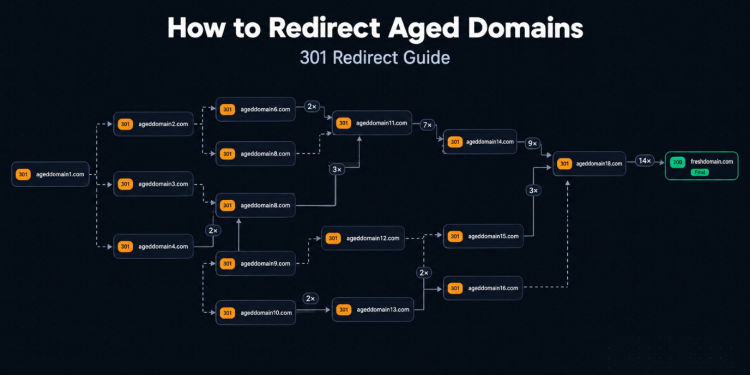The image size is (750, 375).
Task: Click the 301 badge on ageddomain9.com
Action: tap(227, 264)
